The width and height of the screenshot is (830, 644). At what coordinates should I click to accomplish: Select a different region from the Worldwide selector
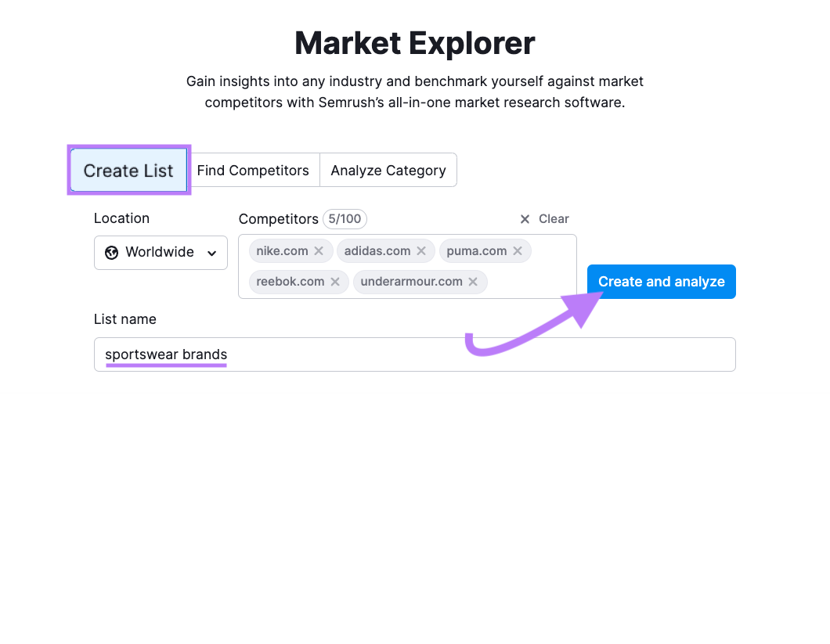point(161,252)
